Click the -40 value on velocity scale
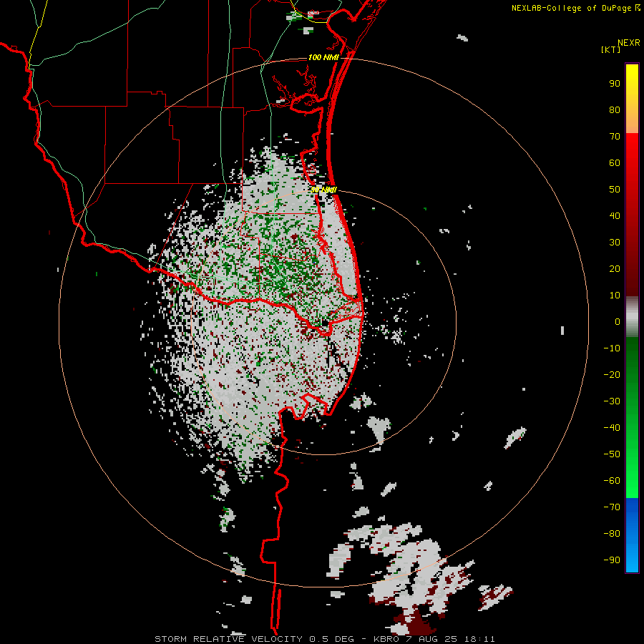This screenshot has width=644, height=644. coord(612,428)
